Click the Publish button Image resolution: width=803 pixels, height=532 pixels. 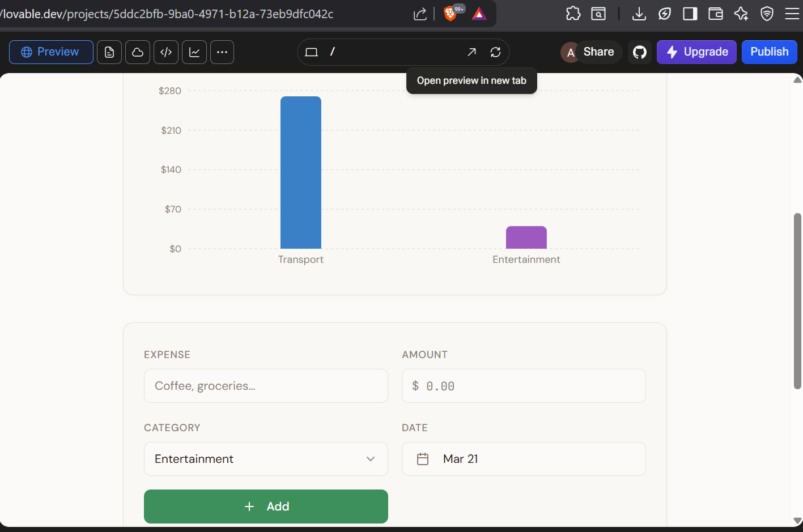click(769, 52)
